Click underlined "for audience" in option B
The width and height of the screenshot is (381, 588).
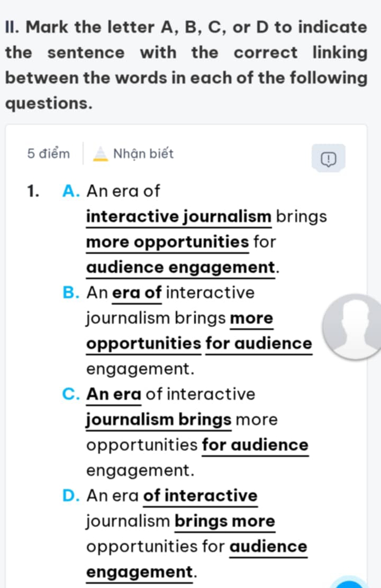tap(259, 344)
